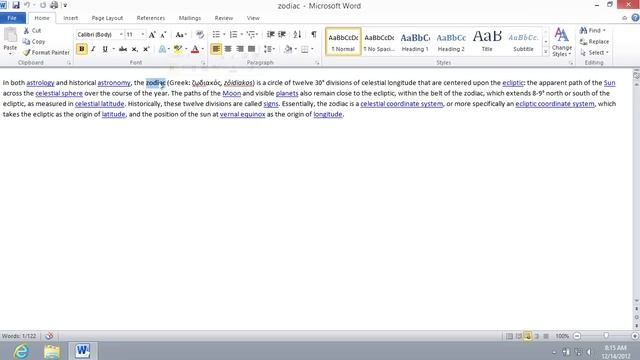This screenshot has height=360, width=640.
Task: Follow the vernal equinox hyperlink
Action: click(x=242, y=115)
